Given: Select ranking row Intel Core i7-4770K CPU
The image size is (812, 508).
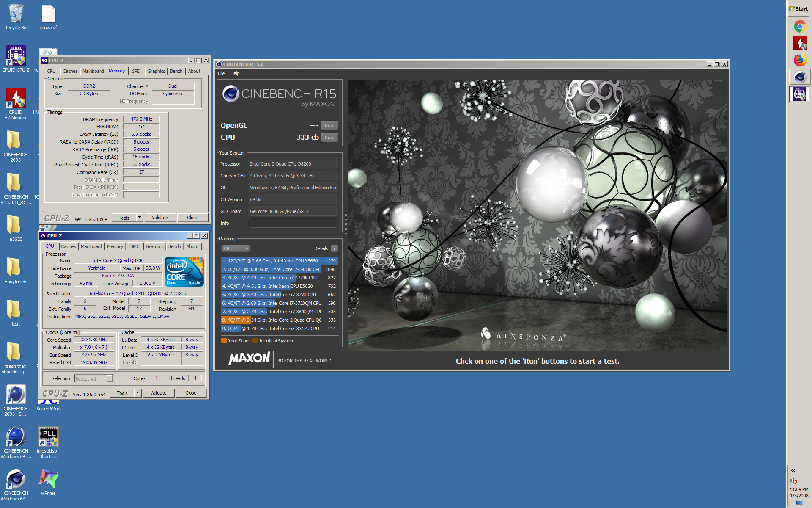Looking at the screenshot, I should (279, 278).
